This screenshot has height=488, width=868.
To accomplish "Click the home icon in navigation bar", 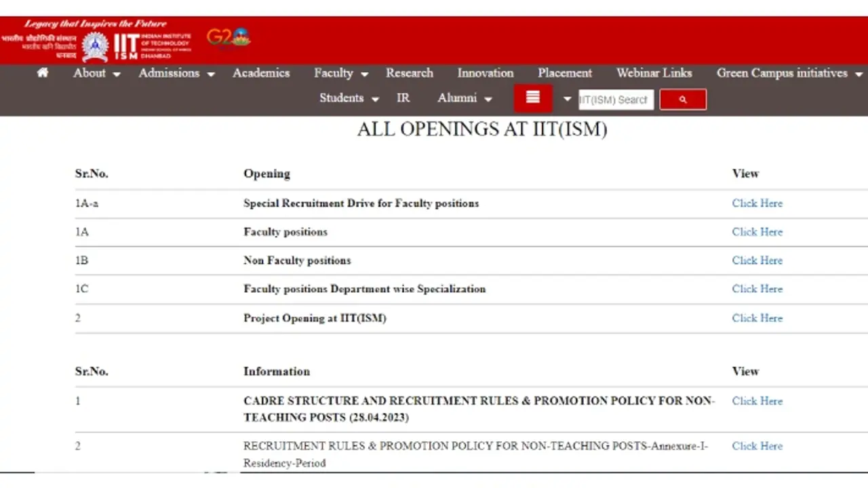I will click(43, 73).
